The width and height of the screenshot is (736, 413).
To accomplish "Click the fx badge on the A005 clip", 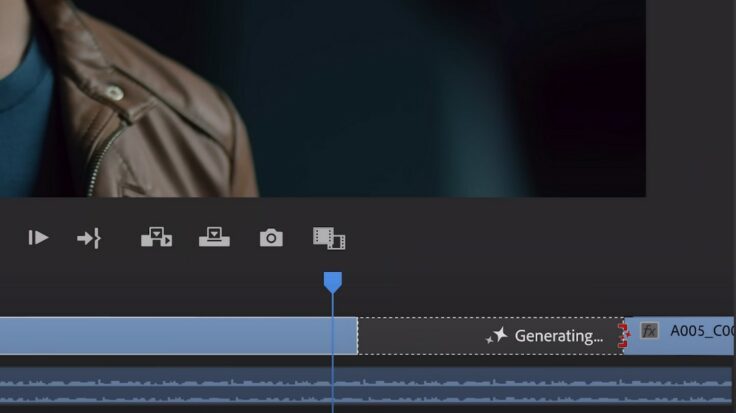I will pyautogui.click(x=650, y=331).
